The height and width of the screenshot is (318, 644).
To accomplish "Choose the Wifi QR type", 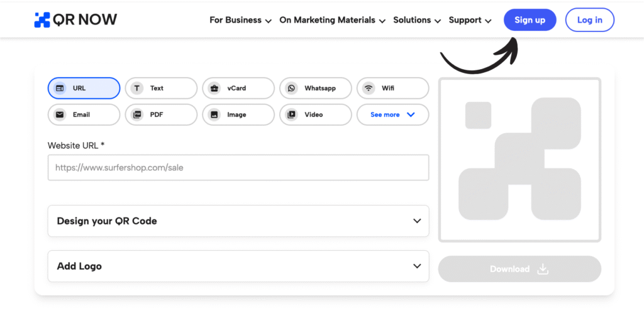I will 392,88.
